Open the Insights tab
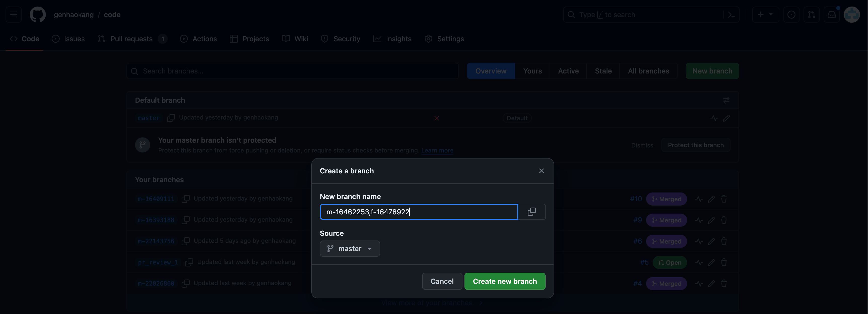 pos(392,39)
